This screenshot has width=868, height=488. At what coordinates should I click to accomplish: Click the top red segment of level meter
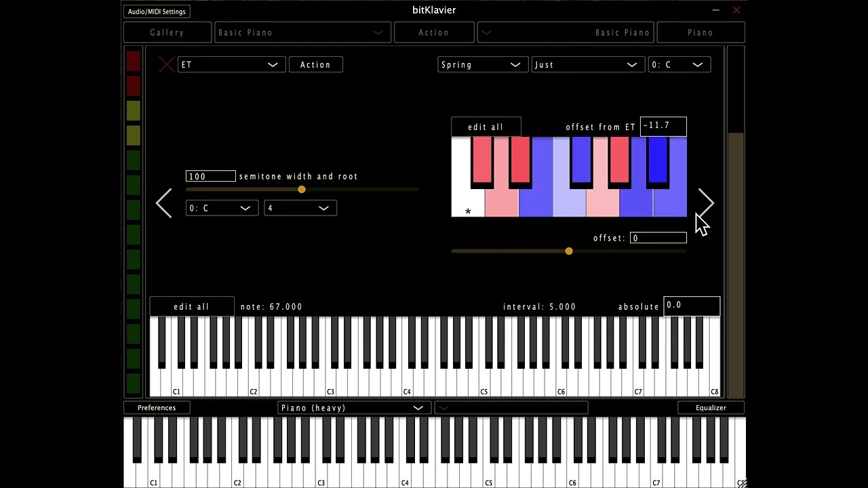134,61
